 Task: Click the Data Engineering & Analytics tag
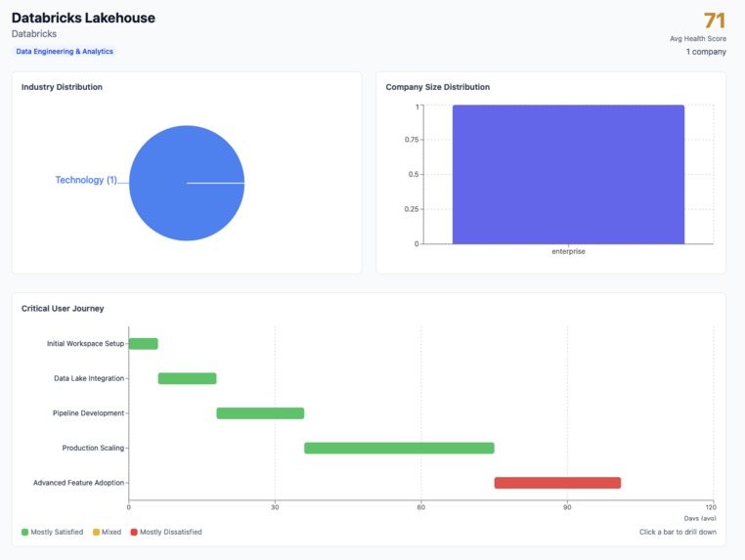pyautogui.click(x=65, y=51)
